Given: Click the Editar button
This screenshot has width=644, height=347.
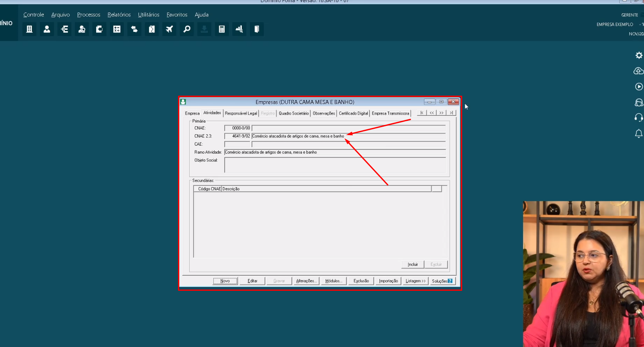Looking at the screenshot, I should pos(252,281).
